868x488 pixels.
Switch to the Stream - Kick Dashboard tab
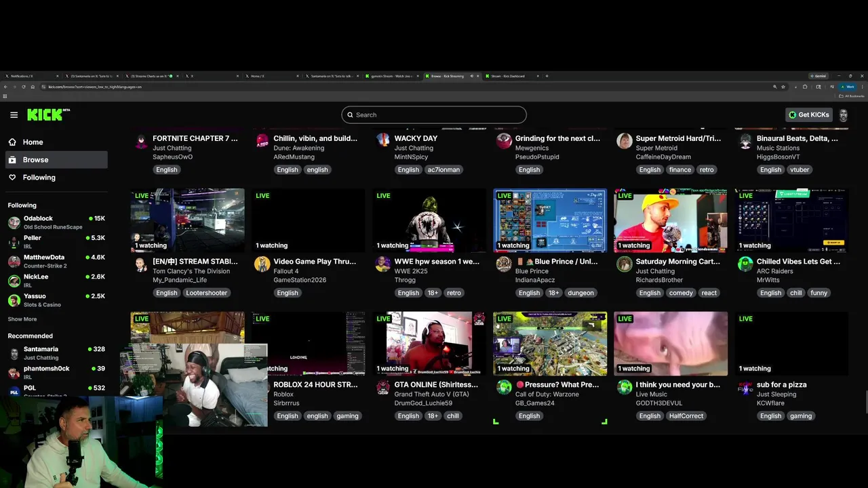point(512,76)
